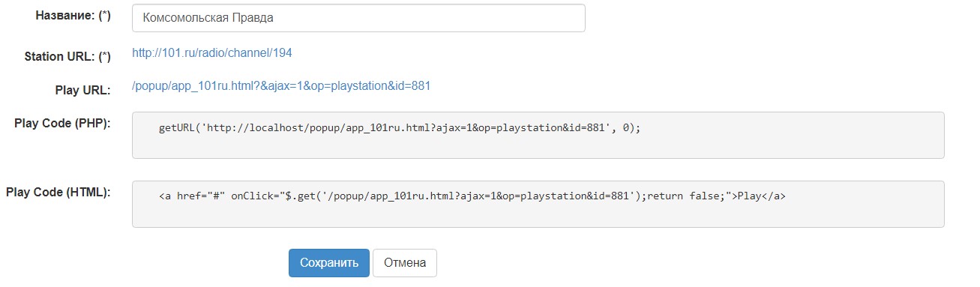Open the 101.ru radio channel 194 link
980x287 pixels.
click(212, 53)
